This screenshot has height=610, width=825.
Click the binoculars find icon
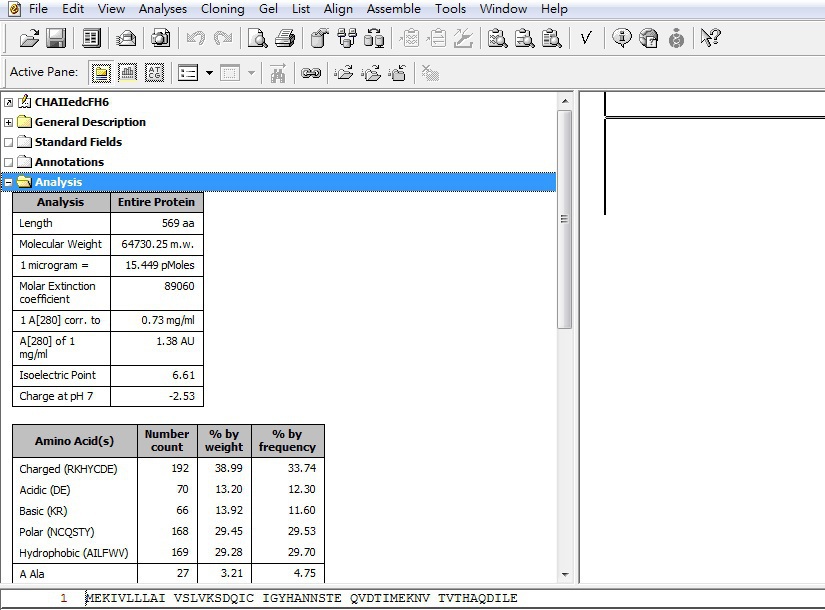pos(278,73)
